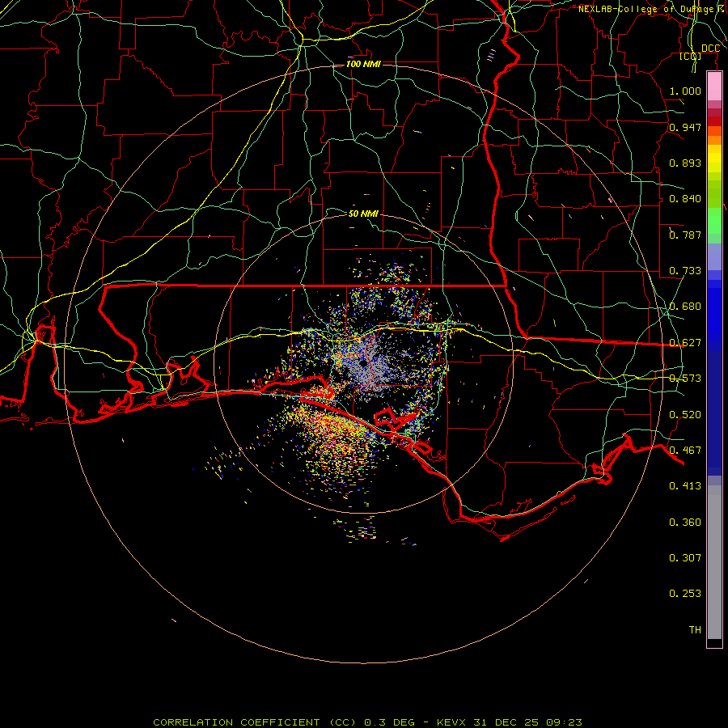Click the 0.787 scale value
Viewport: 728px width, 728px height.
tap(685, 235)
